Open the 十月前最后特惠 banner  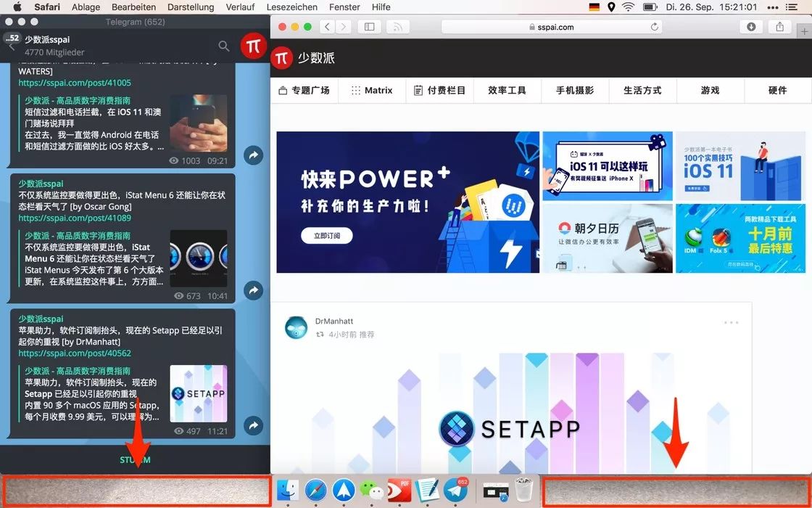click(740, 239)
